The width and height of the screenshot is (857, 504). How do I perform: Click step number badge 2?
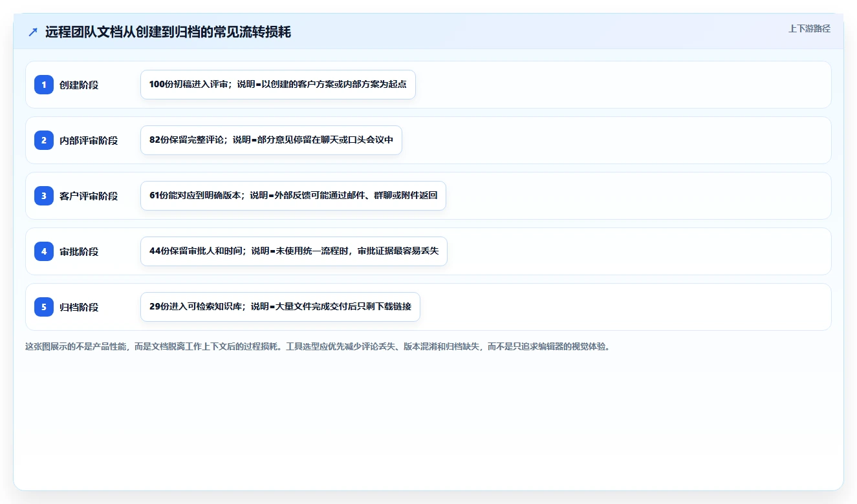click(x=44, y=140)
